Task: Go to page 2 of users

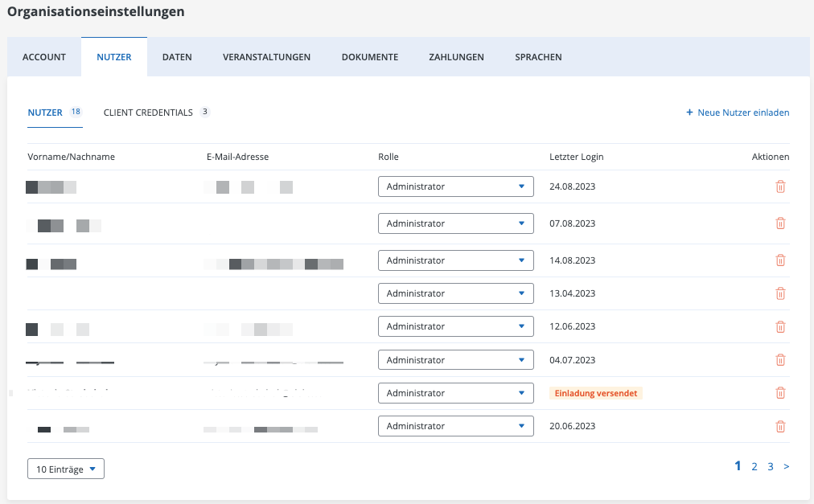Action: pos(754,466)
